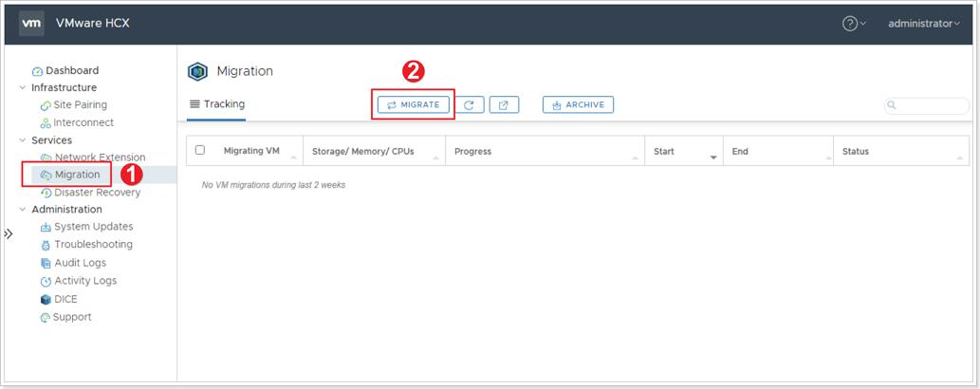Image resolution: width=980 pixels, height=389 pixels.
Task: Collapse the Administration section chevron
Action: click(23, 210)
